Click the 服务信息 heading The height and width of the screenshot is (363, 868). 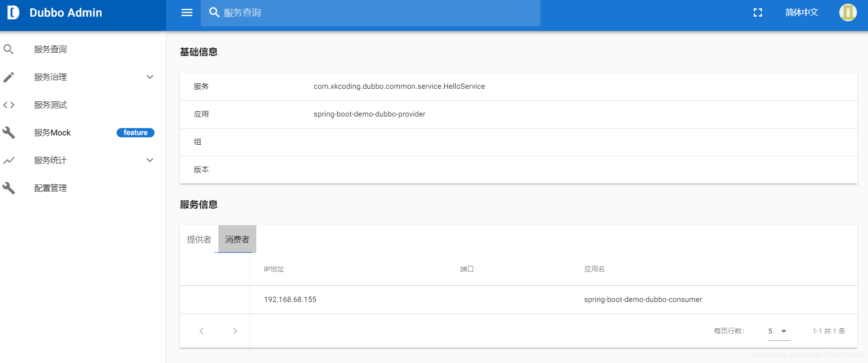coord(199,204)
